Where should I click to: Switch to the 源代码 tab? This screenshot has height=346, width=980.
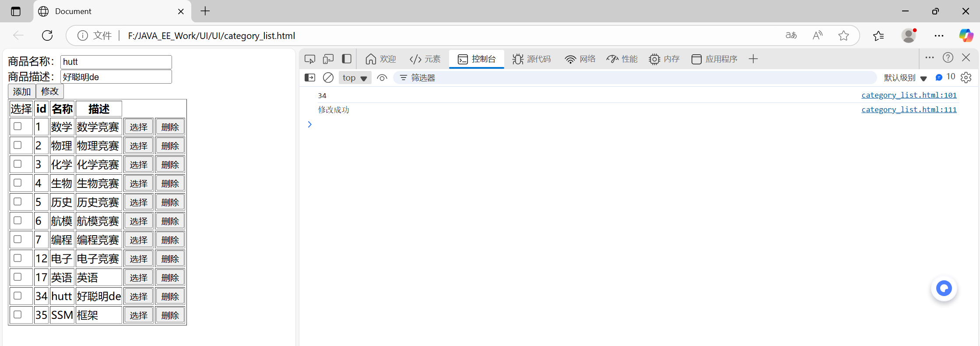(531, 59)
